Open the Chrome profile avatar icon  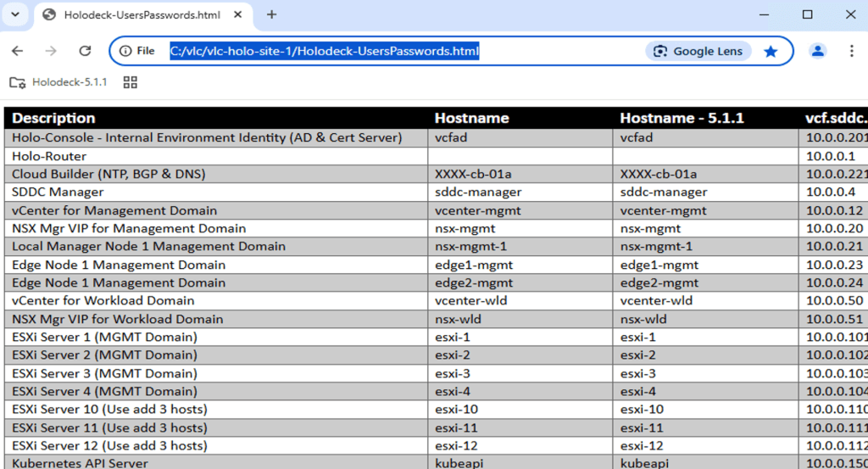817,51
